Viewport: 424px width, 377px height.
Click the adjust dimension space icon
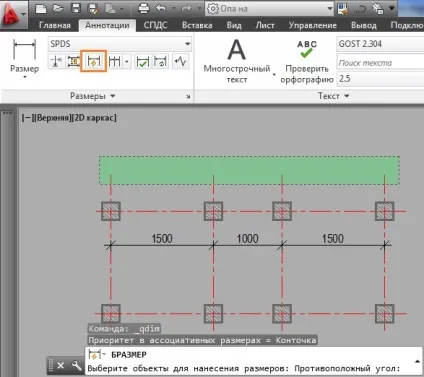[x=74, y=61]
